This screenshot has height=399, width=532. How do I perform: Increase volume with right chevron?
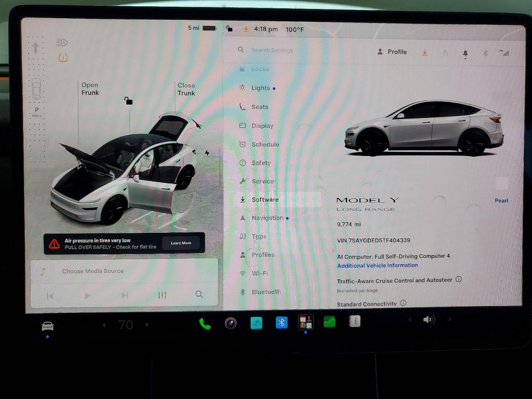449,319
